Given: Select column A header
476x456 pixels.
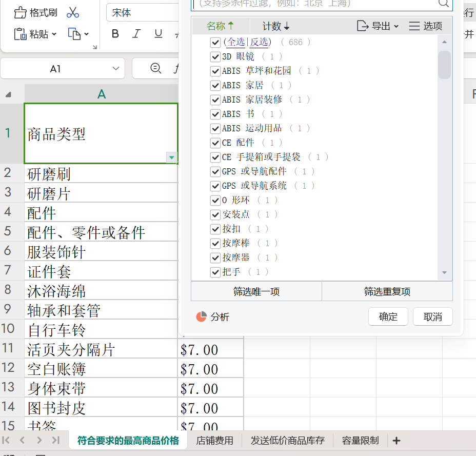Looking at the screenshot, I should (x=102, y=94).
